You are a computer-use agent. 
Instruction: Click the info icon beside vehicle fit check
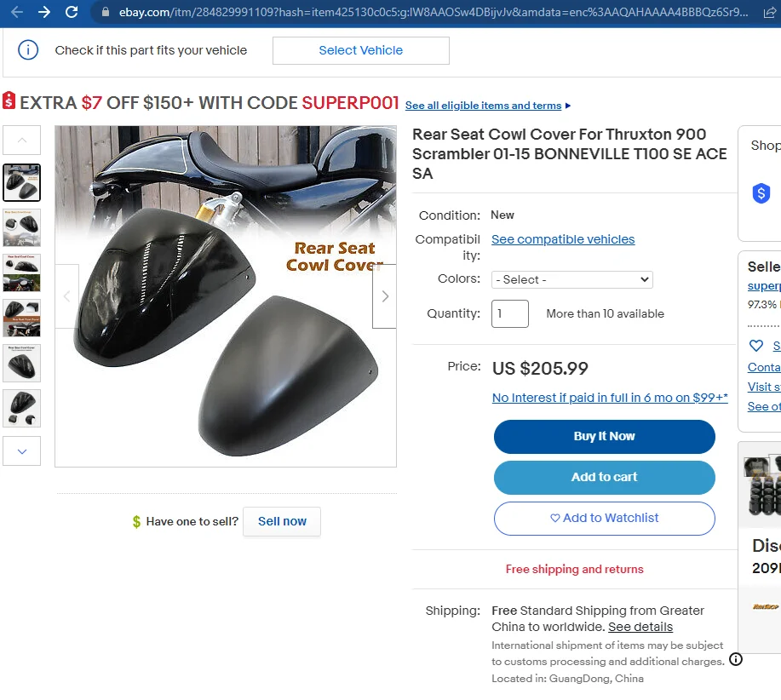(28, 49)
